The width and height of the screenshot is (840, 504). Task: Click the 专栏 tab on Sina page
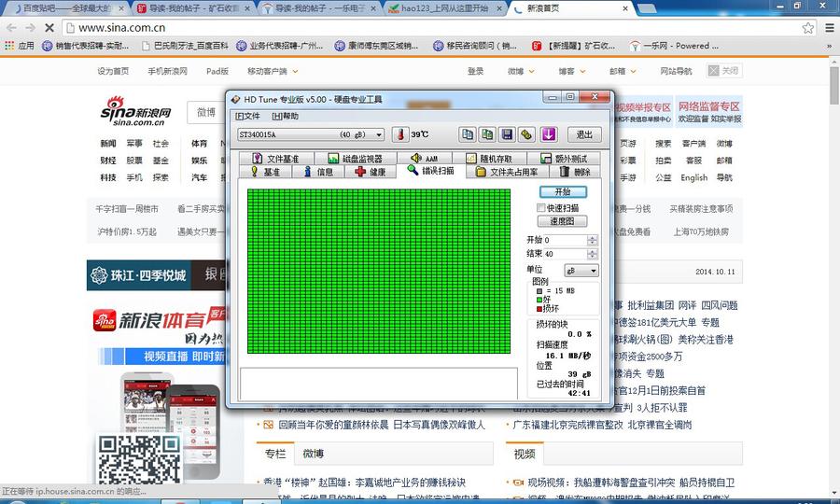tap(275, 454)
